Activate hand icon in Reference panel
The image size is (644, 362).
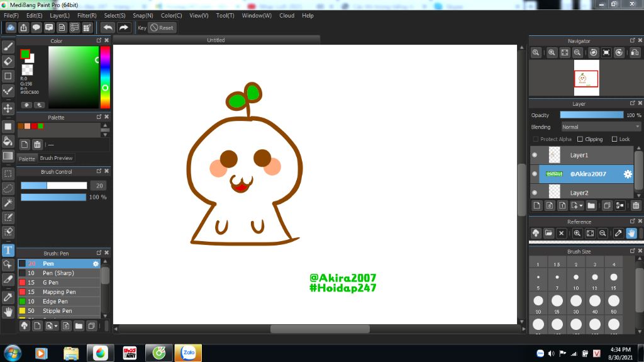[631, 233]
